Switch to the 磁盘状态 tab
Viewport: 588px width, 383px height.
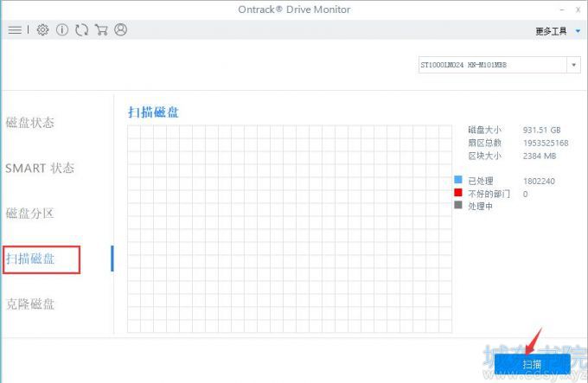pos(30,123)
